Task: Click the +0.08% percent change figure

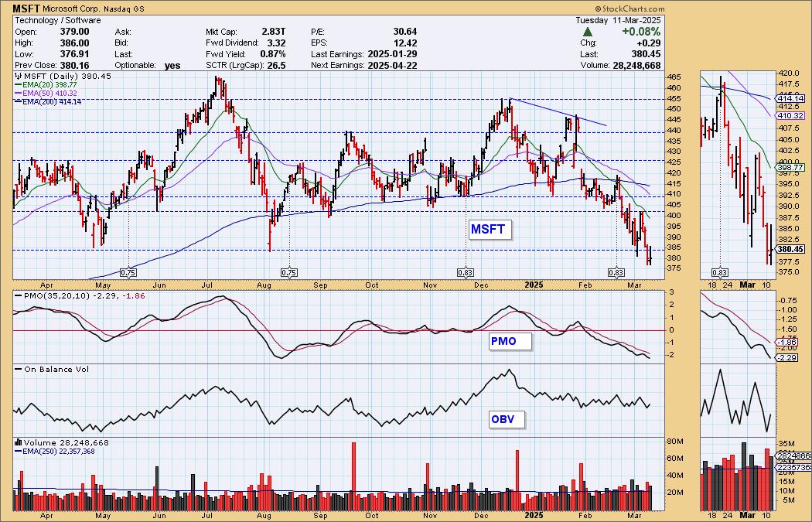Action: pos(641,32)
